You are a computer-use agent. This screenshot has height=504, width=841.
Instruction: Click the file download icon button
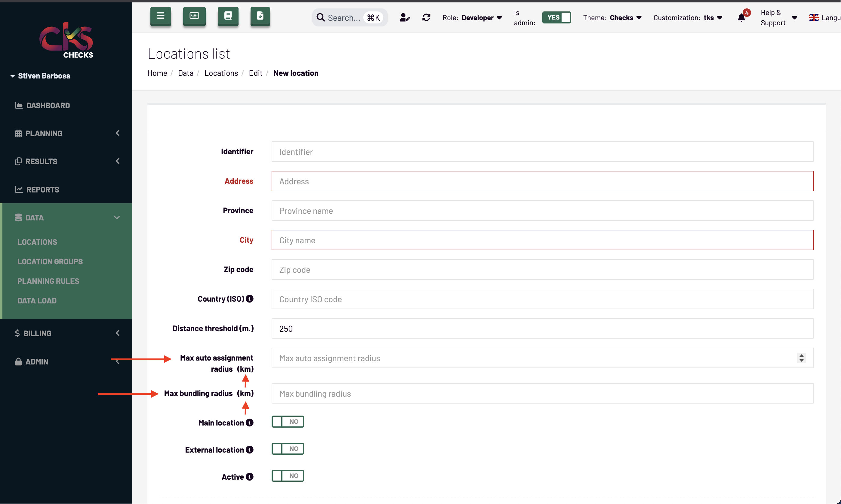(x=260, y=16)
